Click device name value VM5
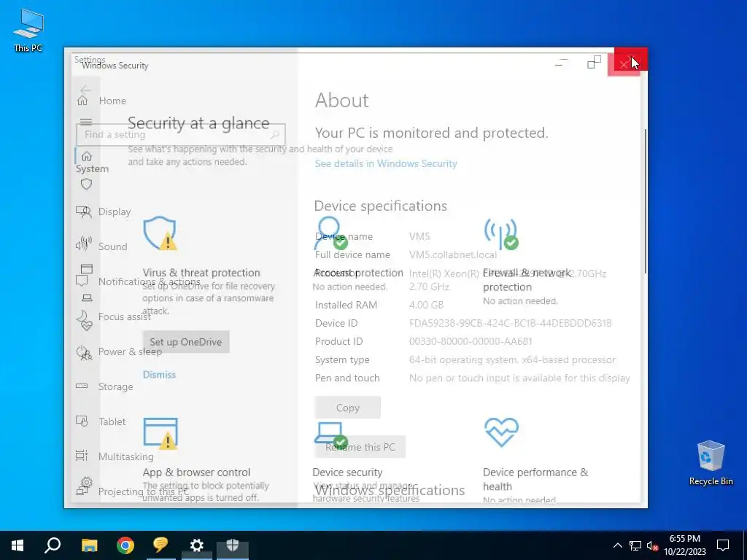747x560 pixels. click(x=419, y=236)
